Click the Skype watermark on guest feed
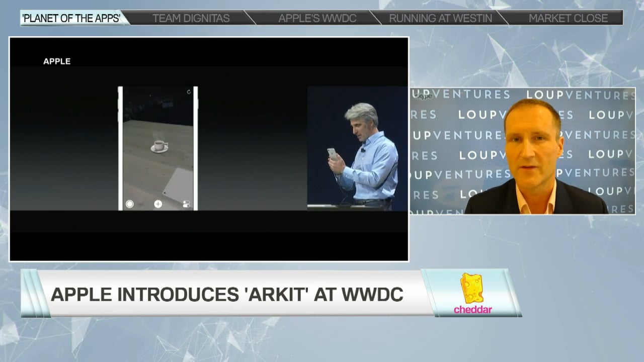 424,97
